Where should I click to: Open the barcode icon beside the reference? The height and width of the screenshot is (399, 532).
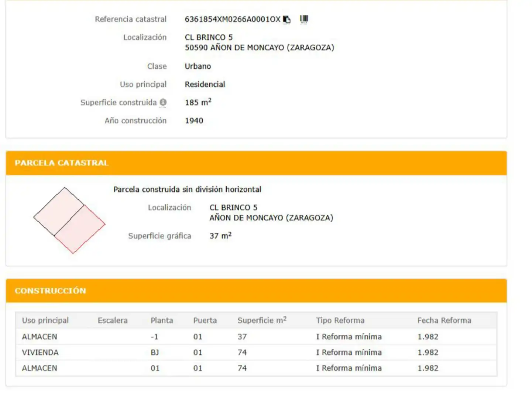coord(304,19)
